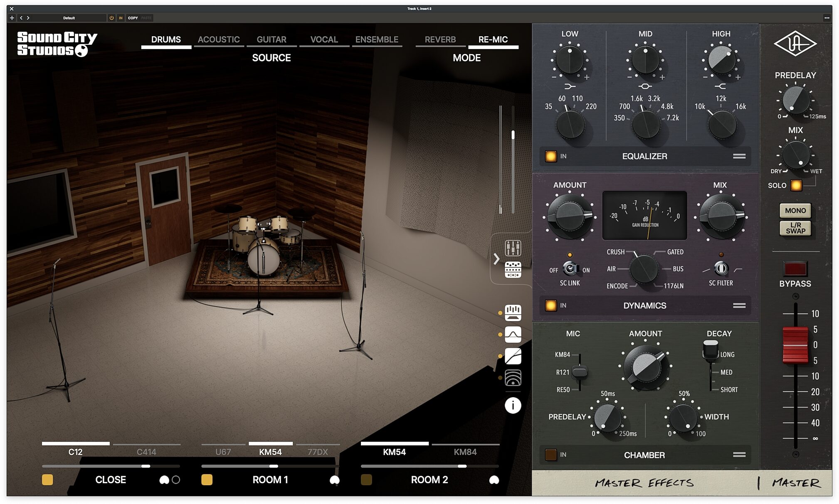This screenshot has width=839, height=504.
Task: Click the dynamics compression curve icon
Action: tap(513, 356)
